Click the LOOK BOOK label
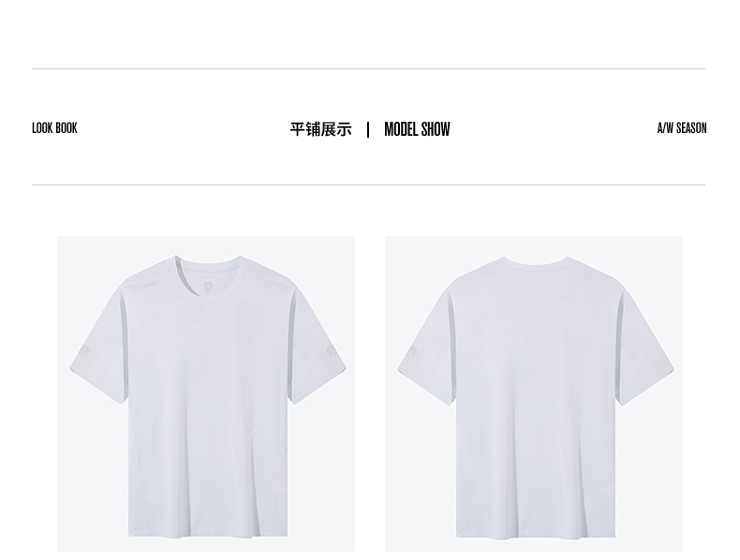The image size is (740, 560). point(54,128)
